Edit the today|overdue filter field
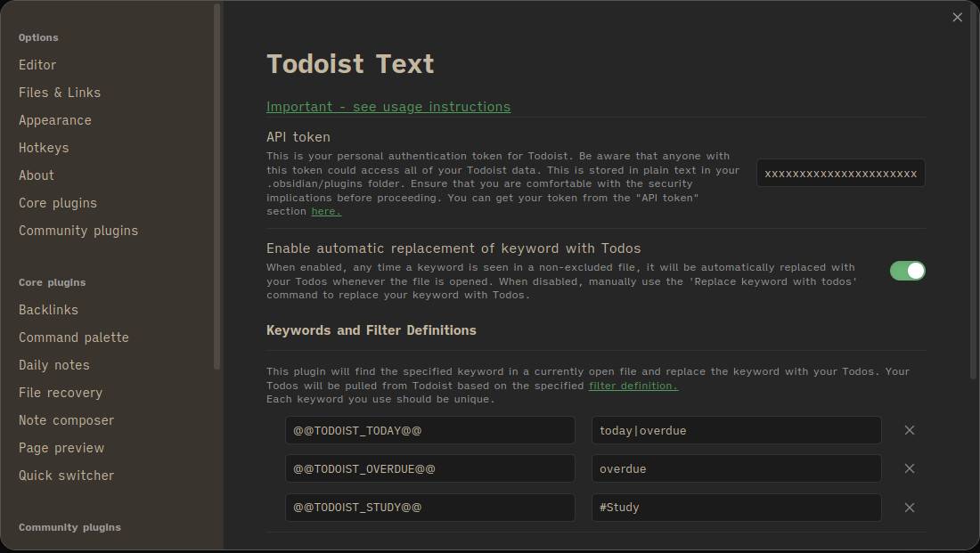This screenshot has width=980, height=553. (x=736, y=430)
